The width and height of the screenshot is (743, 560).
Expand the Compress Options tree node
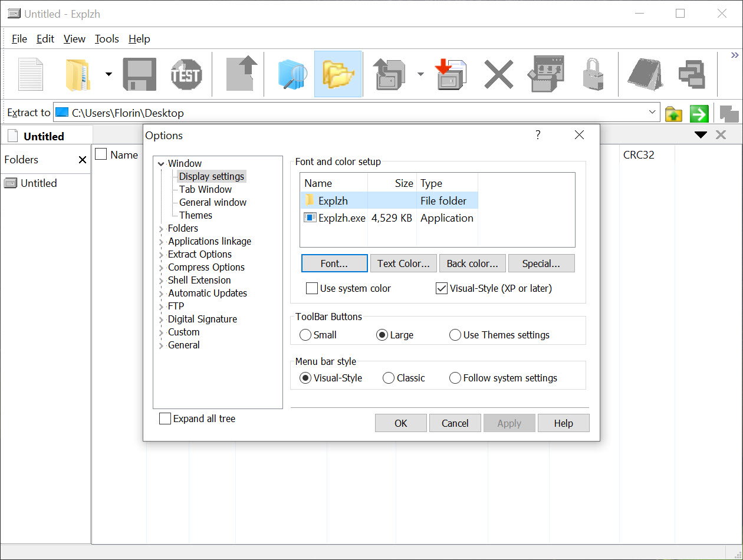click(161, 268)
